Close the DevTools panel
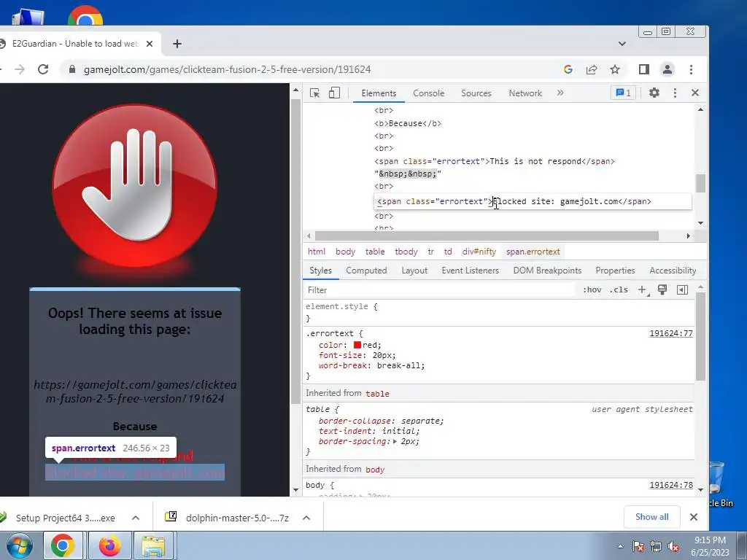The height and width of the screenshot is (560, 747). (695, 93)
